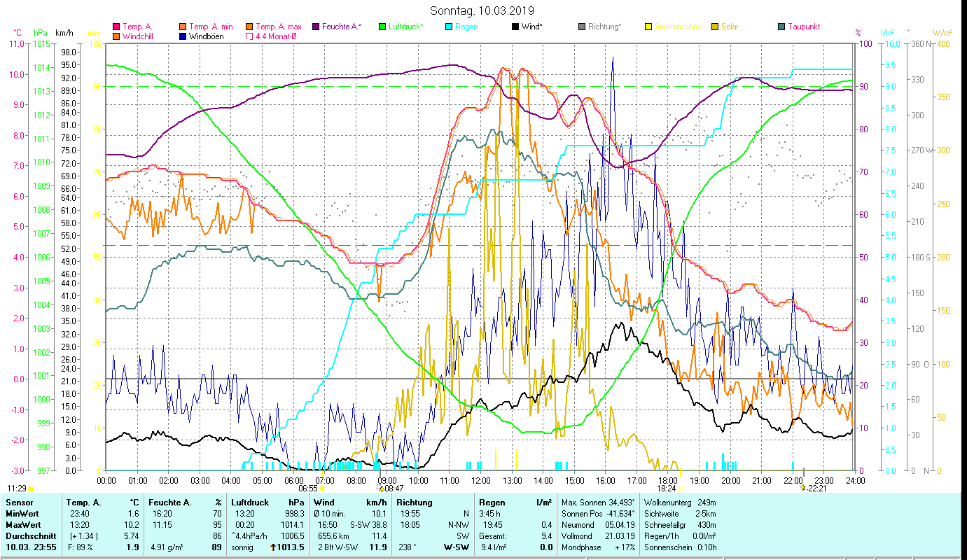Click the Taupunkt legend label
967x560 pixels.
pos(804,27)
